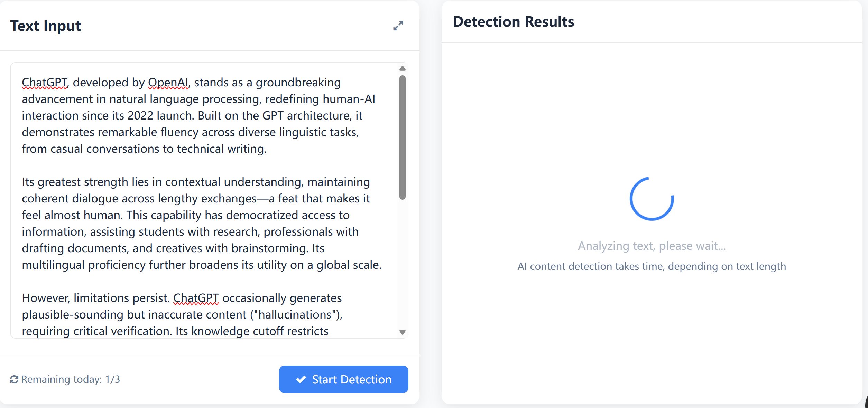Click the expand text input icon
This screenshot has width=868, height=408.
[x=398, y=26]
